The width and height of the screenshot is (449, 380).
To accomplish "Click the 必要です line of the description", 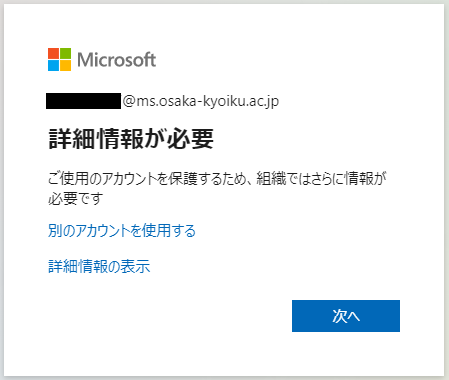I will [x=76, y=198].
